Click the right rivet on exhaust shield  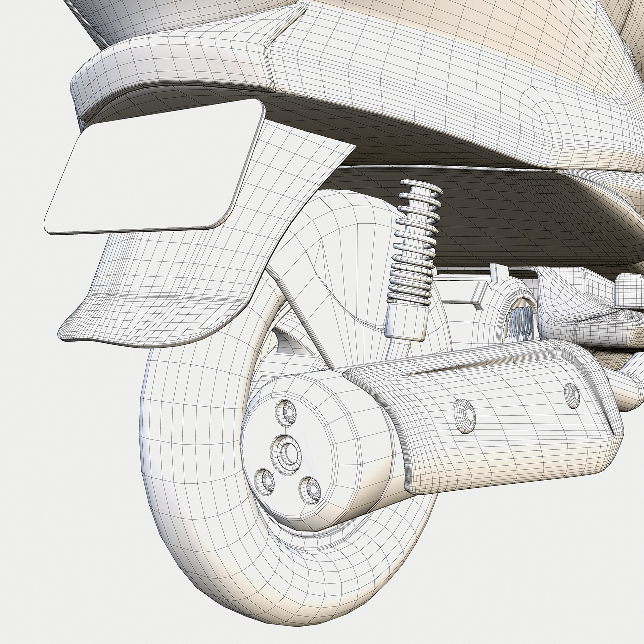[572, 396]
